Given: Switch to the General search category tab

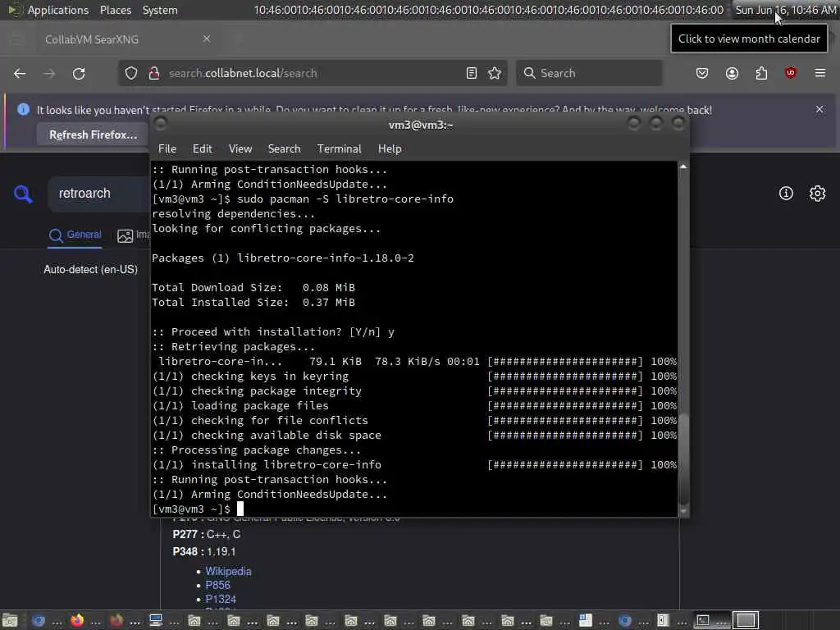Looking at the screenshot, I should tap(75, 235).
